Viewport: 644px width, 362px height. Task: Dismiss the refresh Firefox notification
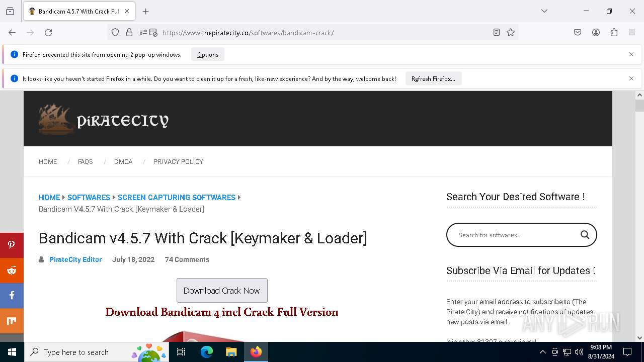coord(631,78)
